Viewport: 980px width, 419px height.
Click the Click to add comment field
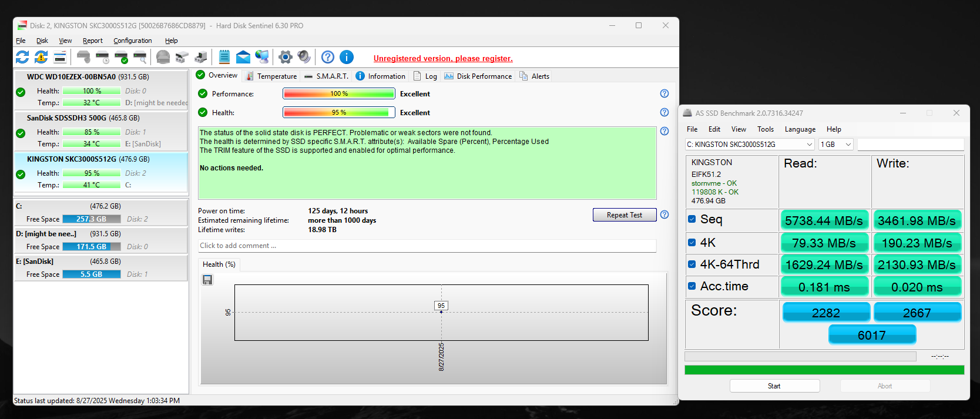coord(427,246)
